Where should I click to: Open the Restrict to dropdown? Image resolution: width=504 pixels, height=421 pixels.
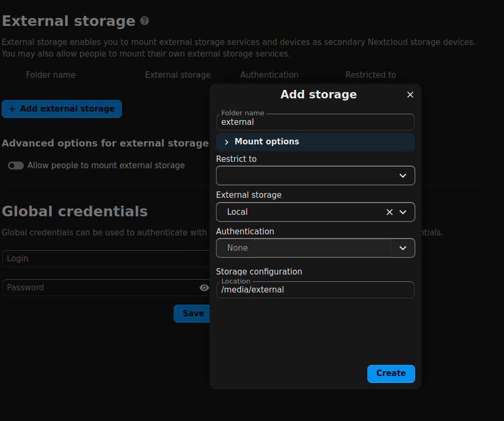tap(315, 176)
